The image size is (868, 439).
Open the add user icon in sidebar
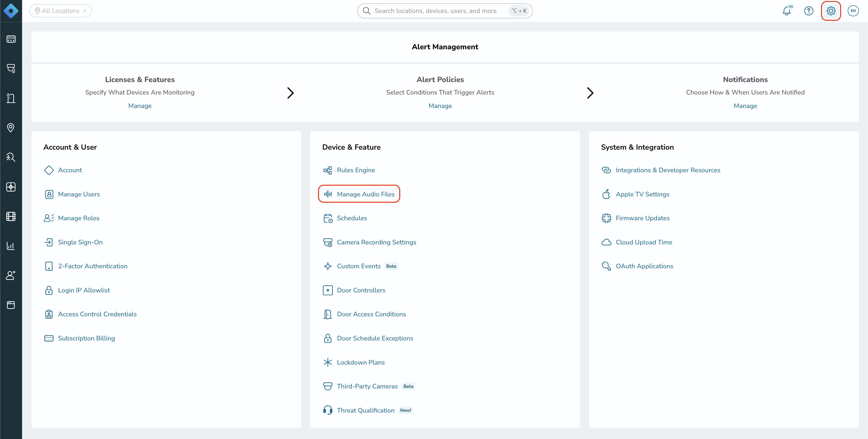tap(11, 275)
